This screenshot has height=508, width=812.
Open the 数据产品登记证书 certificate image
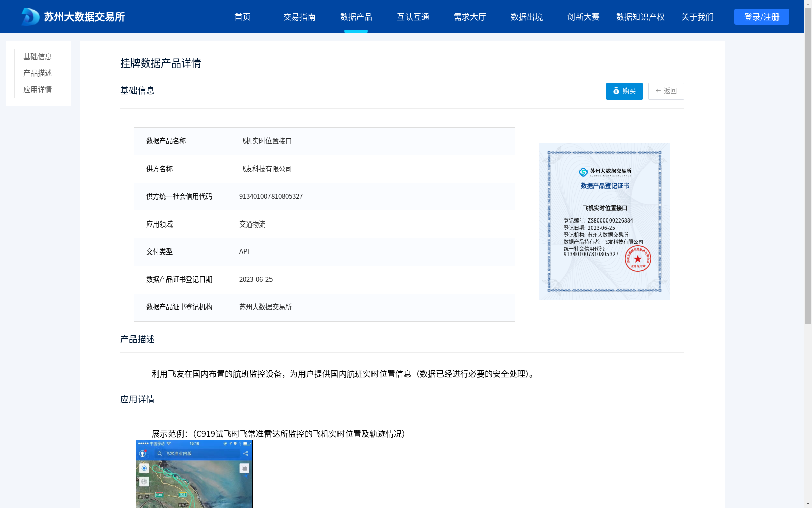pyautogui.click(x=604, y=221)
